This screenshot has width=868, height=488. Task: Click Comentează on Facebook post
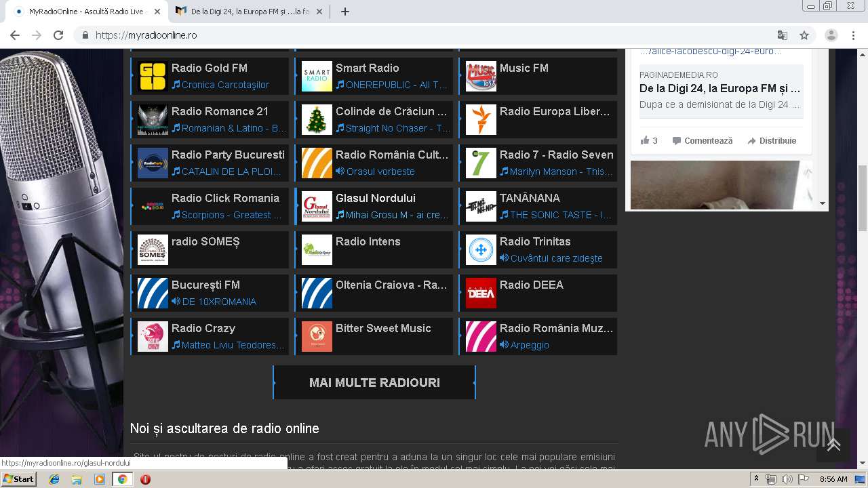click(703, 141)
